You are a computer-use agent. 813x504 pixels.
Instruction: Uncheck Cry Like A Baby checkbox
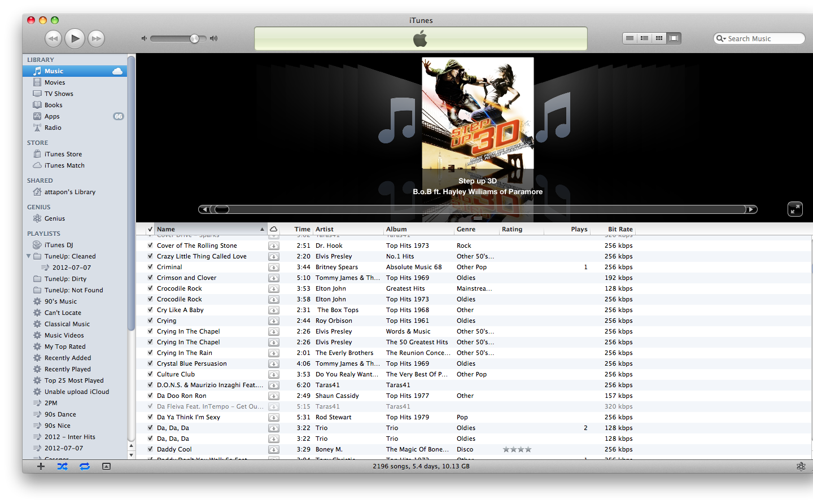[x=150, y=310]
